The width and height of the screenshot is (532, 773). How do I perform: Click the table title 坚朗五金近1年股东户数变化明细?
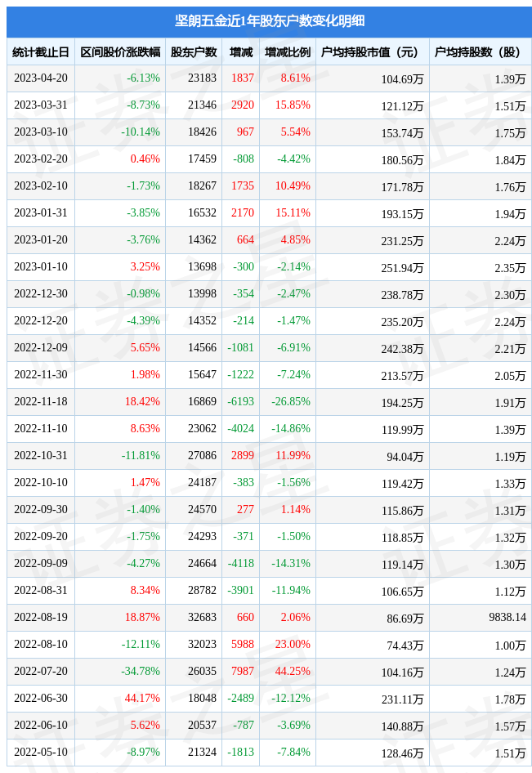[x=270, y=20]
